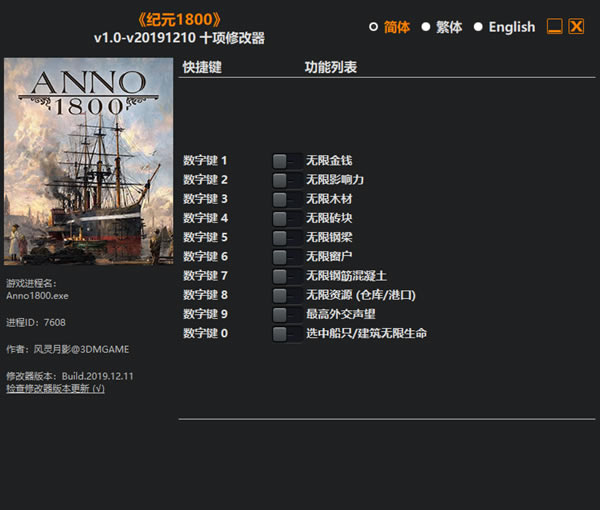Click the 快捷键 column header

point(202,68)
